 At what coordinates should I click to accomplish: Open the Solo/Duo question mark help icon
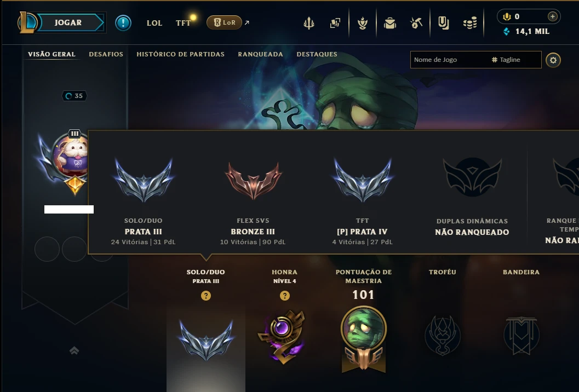click(205, 296)
